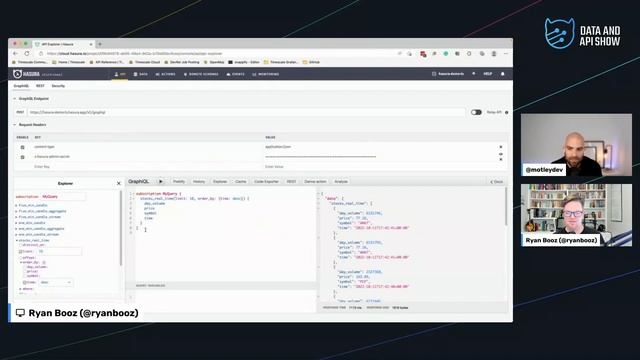This screenshot has width=640, height=360.
Task: Open the Actions tab in Hasura navbar
Action: click(x=165, y=74)
